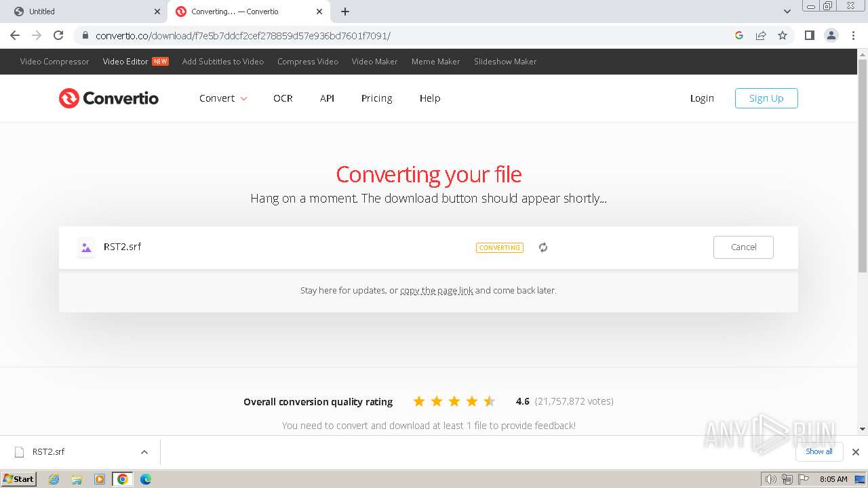The width and height of the screenshot is (868, 488).
Task: Cancel the RST2.srf conversion
Action: click(x=743, y=247)
